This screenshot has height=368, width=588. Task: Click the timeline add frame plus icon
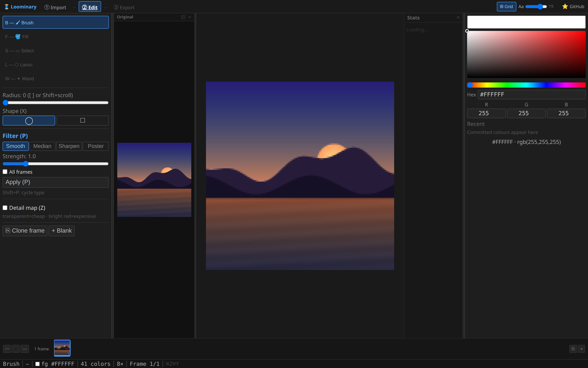[582, 349]
